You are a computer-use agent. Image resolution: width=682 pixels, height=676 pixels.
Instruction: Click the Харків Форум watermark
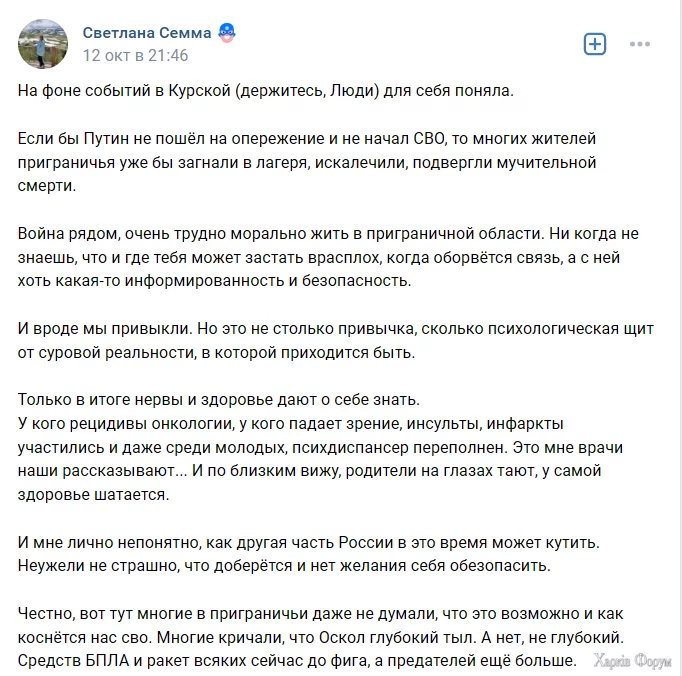tap(632, 661)
